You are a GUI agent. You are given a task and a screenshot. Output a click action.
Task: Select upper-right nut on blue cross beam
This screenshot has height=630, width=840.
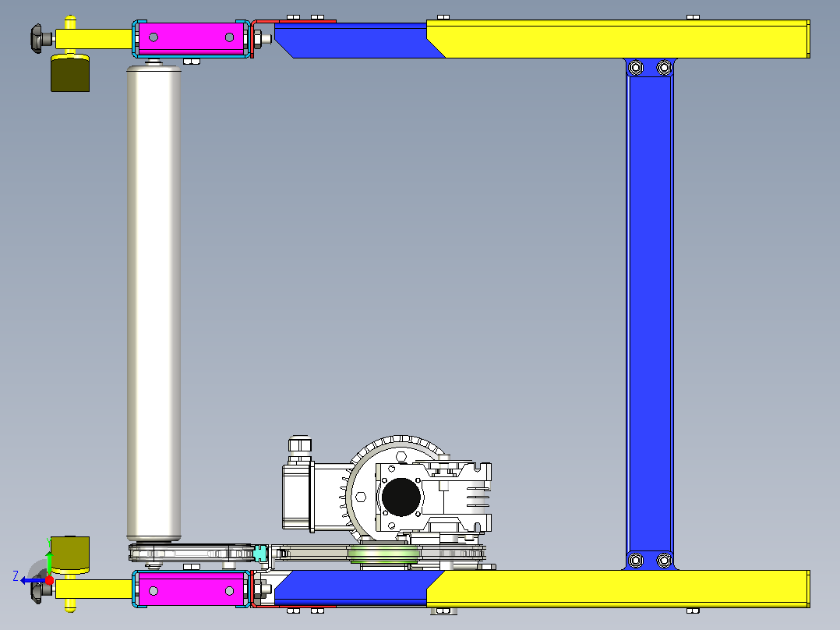coord(664,68)
